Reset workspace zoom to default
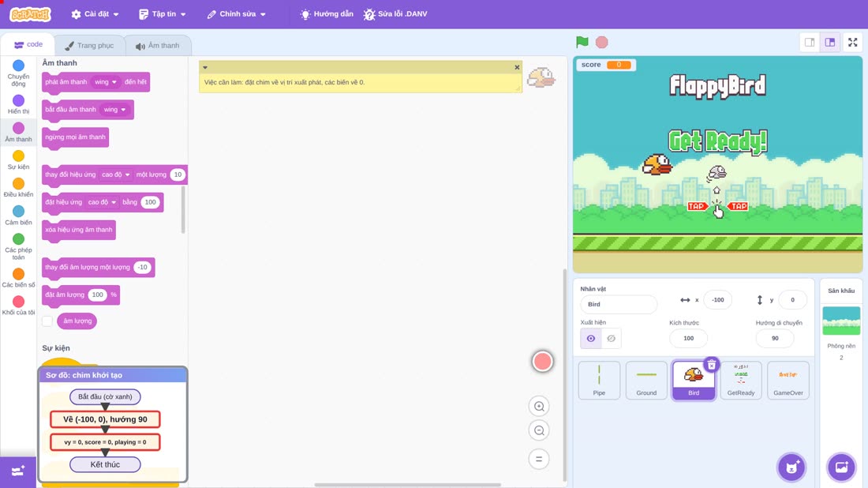 [x=539, y=460]
